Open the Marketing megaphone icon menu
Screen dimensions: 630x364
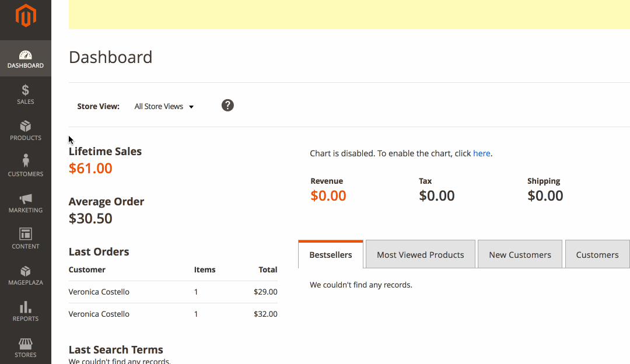click(x=26, y=199)
